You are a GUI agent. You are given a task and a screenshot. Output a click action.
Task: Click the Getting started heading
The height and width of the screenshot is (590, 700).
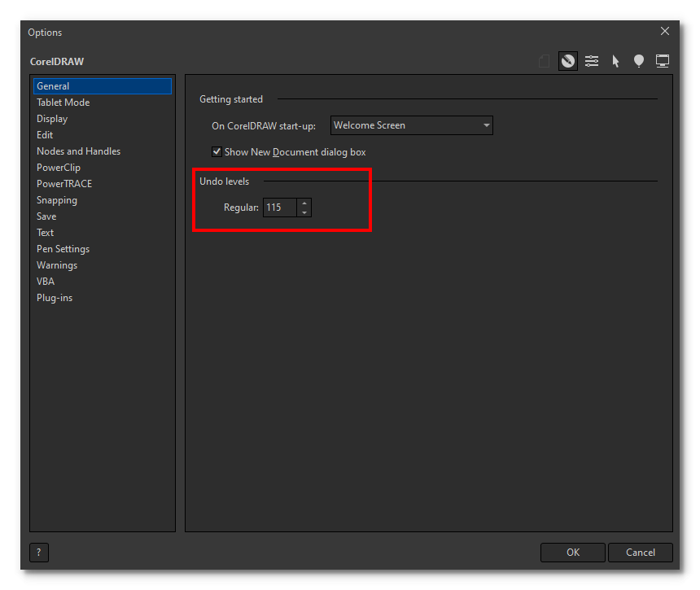click(231, 99)
